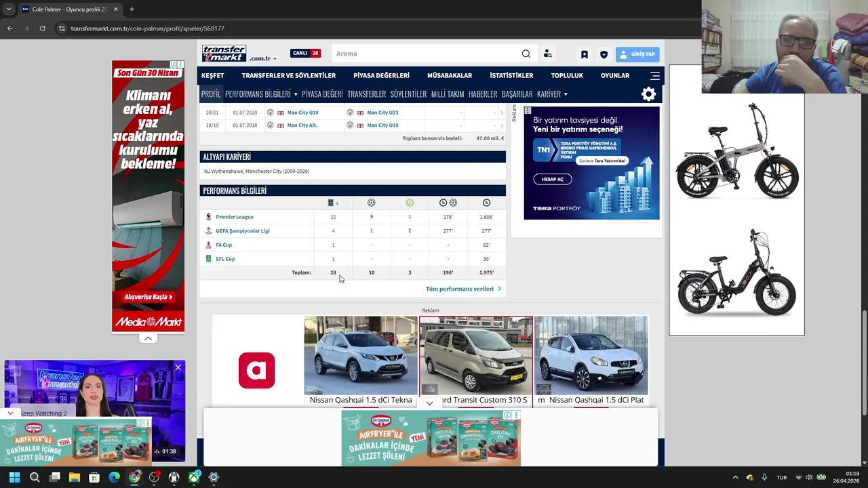Click the Nissan Qashqai Tekna ad thumbnail

pyautogui.click(x=361, y=355)
